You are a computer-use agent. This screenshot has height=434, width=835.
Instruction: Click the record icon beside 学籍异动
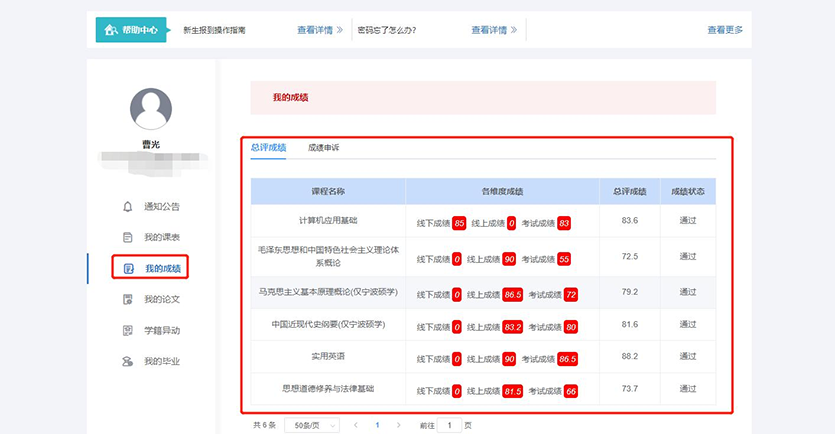click(x=128, y=331)
